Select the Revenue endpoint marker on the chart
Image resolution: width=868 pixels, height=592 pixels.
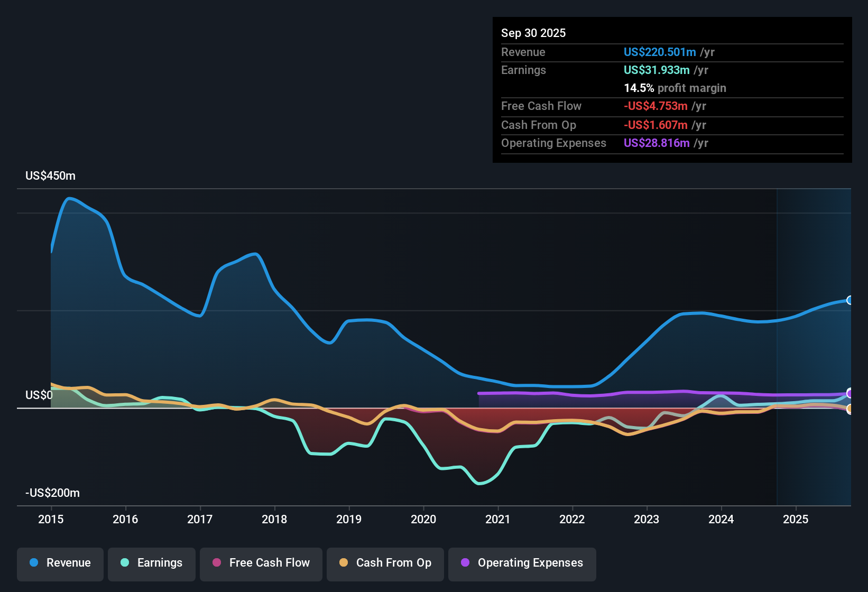point(850,300)
